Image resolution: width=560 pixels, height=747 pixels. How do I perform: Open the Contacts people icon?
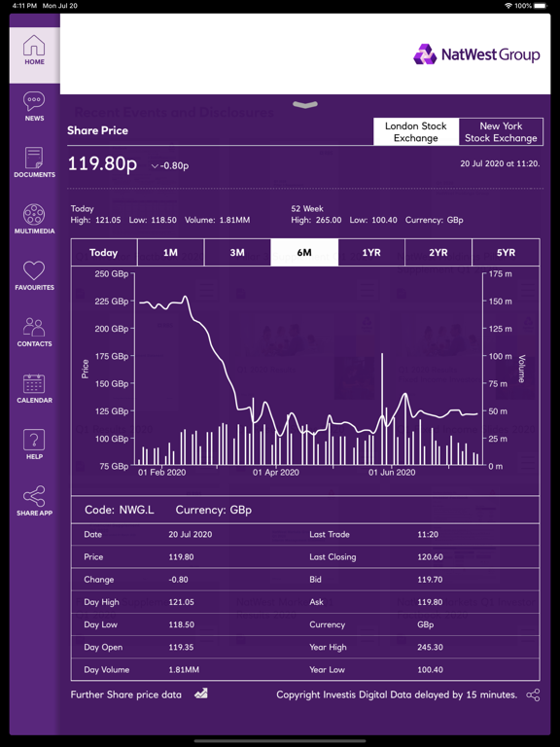(x=34, y=327)
